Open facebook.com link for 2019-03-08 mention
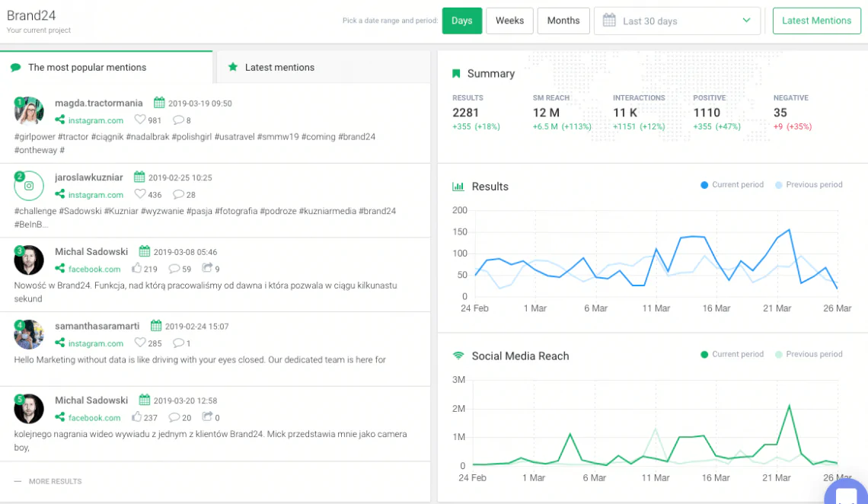This screenshot has width=868, height=504. [x=94, y=269]
